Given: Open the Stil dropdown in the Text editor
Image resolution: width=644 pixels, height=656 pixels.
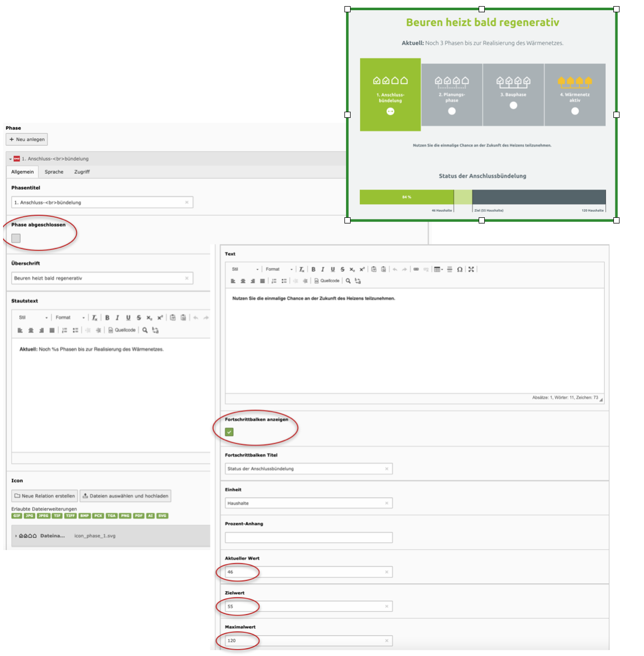Looking at the screenshot, I should tap(245, 269).
